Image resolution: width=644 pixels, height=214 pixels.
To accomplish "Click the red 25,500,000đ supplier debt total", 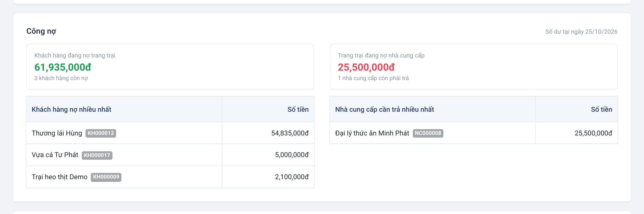I will point(366,67).
